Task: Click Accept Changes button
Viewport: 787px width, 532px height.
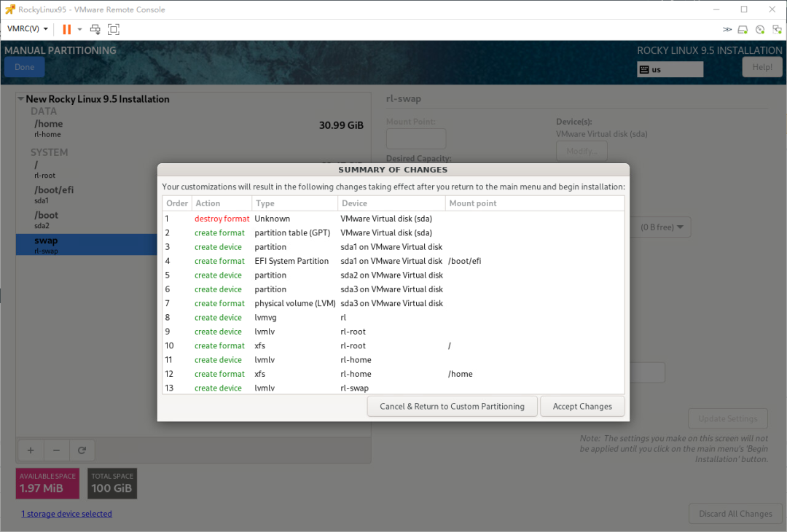Action: click(582, 406)
